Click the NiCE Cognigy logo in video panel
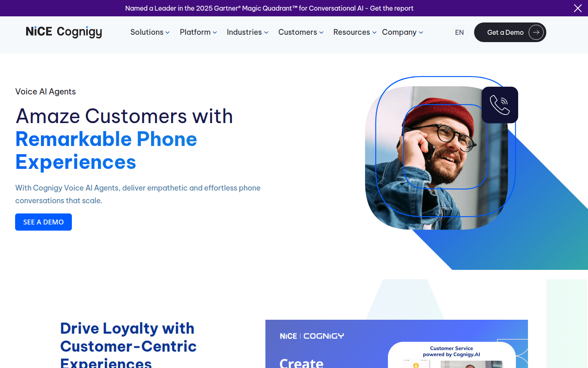The width and height of the screenshot is (588, 368). coord(312,336)
